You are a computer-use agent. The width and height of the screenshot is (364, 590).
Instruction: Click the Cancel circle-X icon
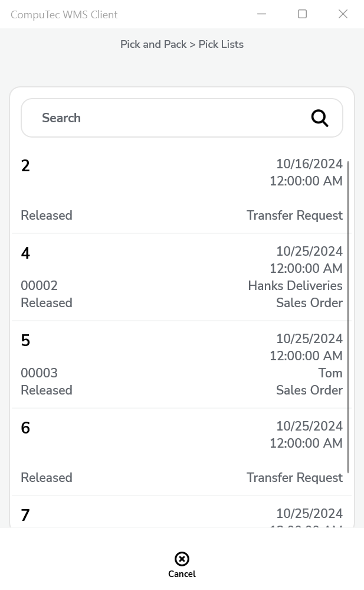pos(182,559)
